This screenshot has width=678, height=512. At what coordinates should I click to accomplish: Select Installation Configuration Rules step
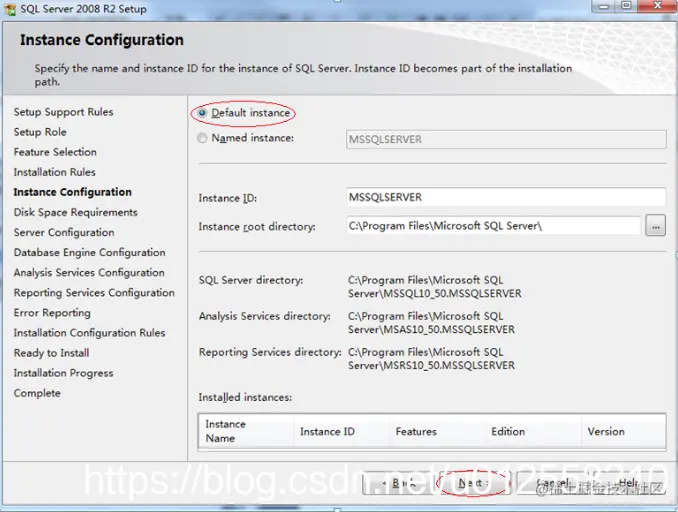(90, 333)
